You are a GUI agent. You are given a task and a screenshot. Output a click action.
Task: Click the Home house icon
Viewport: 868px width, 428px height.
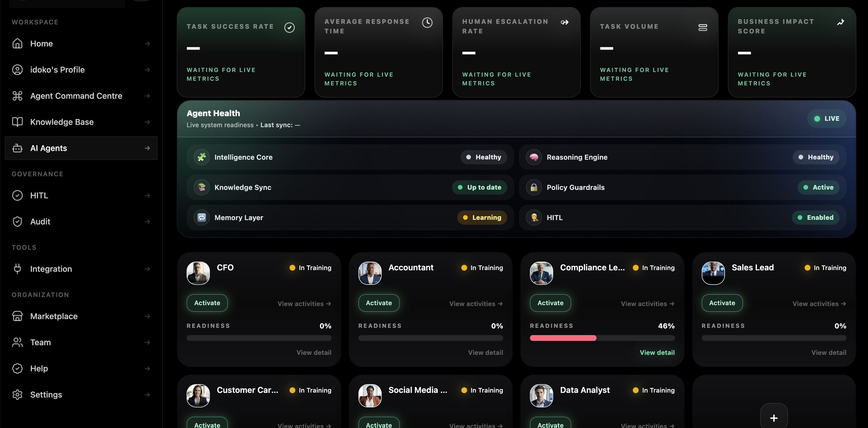(x=17, y=44)
